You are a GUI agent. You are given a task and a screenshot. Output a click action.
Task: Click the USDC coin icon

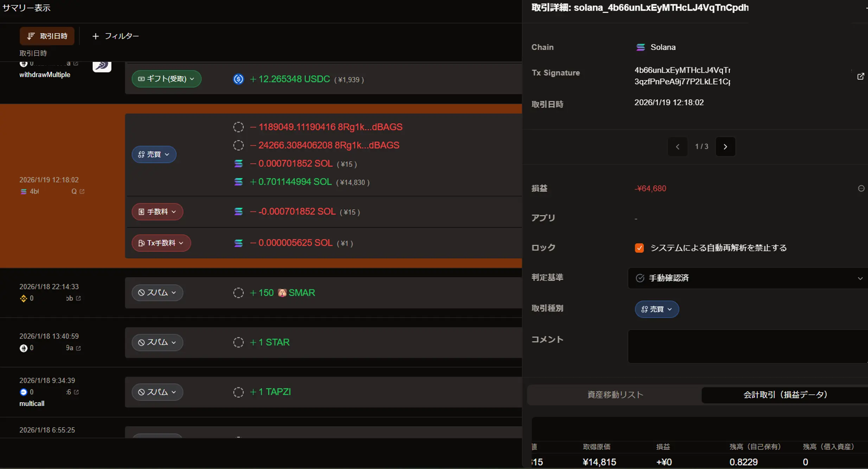click(238, 79)
